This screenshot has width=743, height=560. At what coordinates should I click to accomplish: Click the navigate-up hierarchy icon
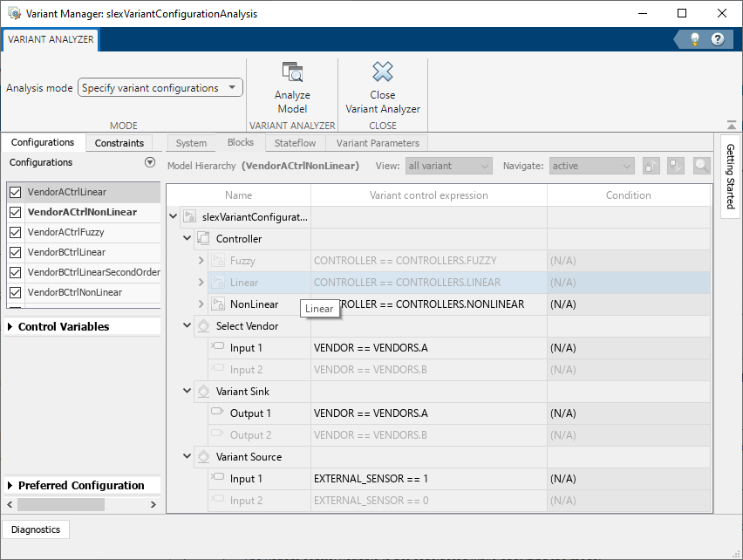[x=651, y=165]
